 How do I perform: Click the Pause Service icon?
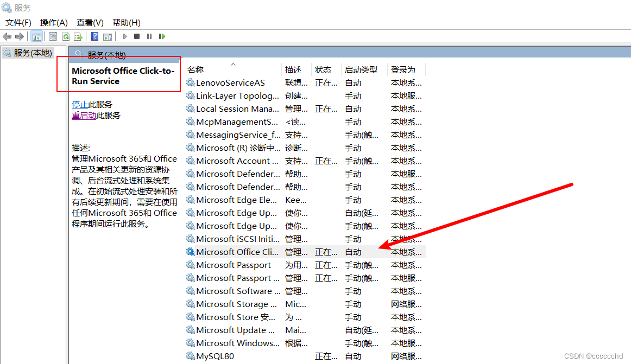coord(149,36)
